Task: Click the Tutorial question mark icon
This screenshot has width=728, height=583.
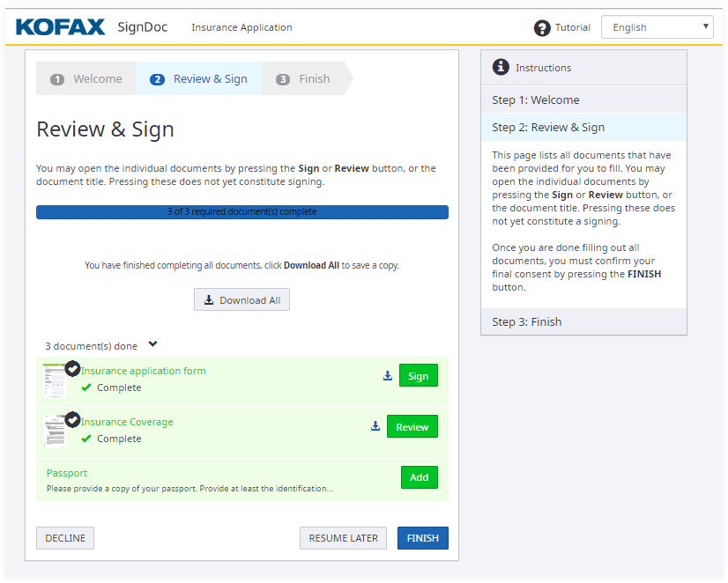Action: coord(542,28)
